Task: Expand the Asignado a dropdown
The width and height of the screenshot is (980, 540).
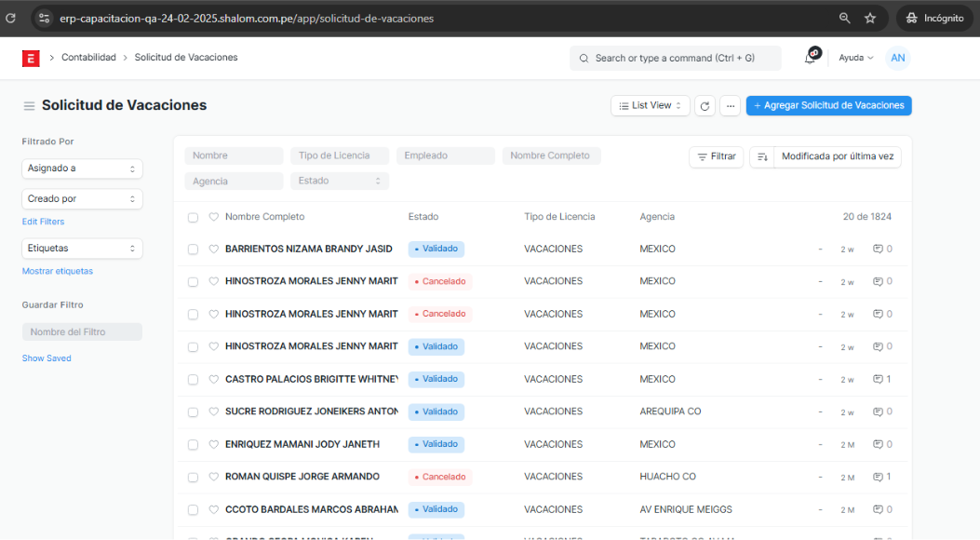Action: (82, 169)
